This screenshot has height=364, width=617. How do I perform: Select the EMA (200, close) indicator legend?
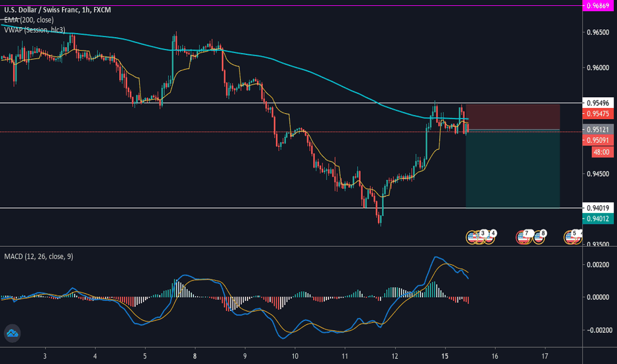[28, 20]
